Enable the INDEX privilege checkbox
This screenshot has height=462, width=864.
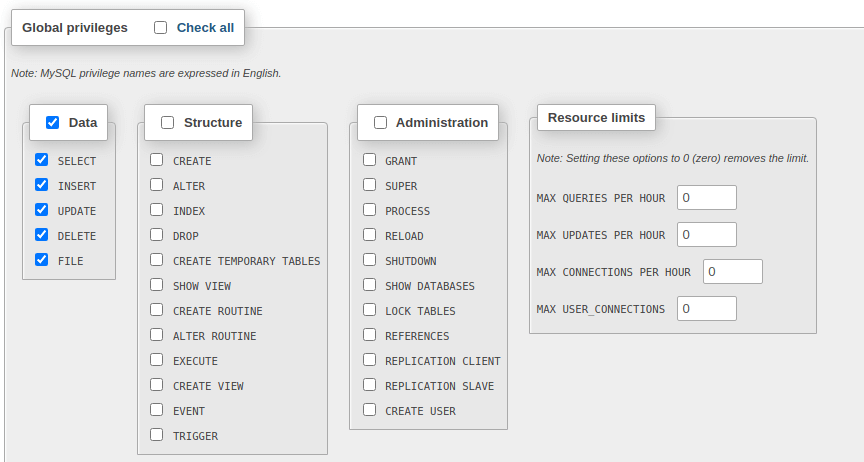[156, 209]
